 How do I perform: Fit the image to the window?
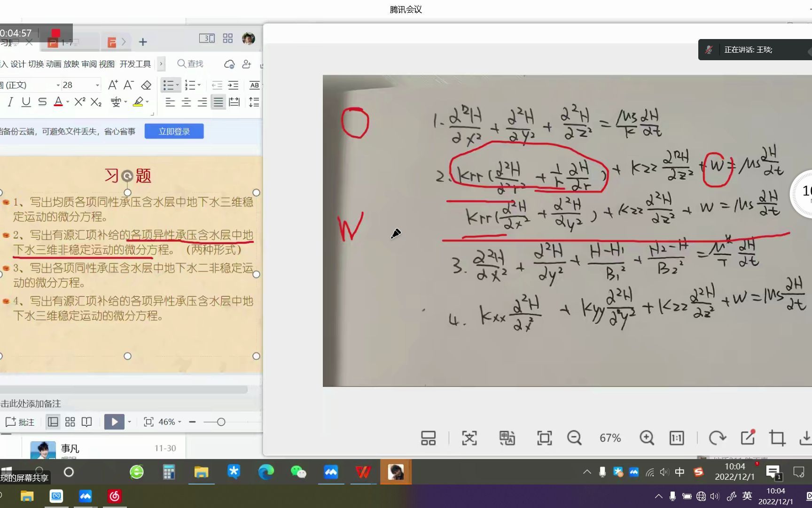[x=545, y=438]
